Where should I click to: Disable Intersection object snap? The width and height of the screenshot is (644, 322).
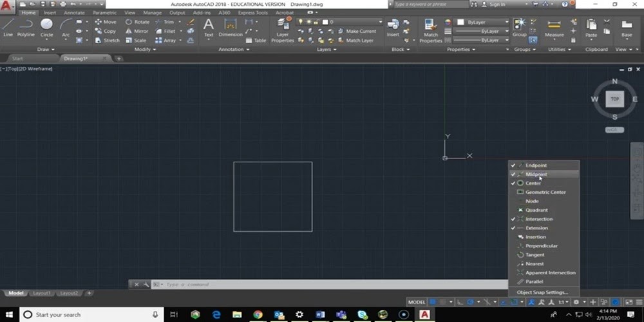point(538,219)
